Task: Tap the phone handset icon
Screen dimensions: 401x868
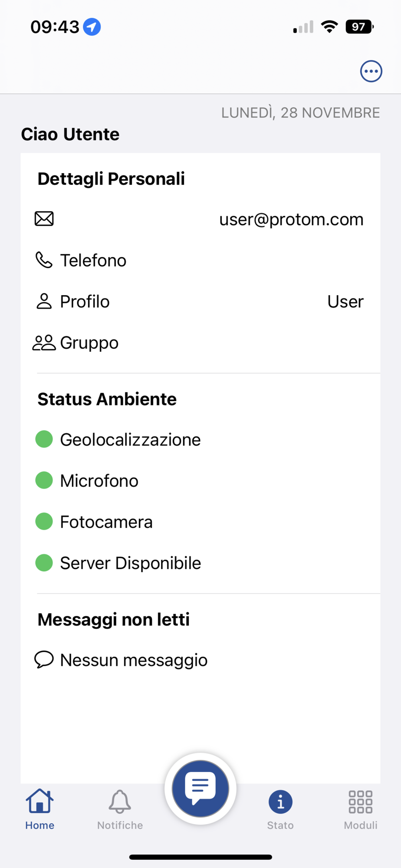Action: click(44, 260)
